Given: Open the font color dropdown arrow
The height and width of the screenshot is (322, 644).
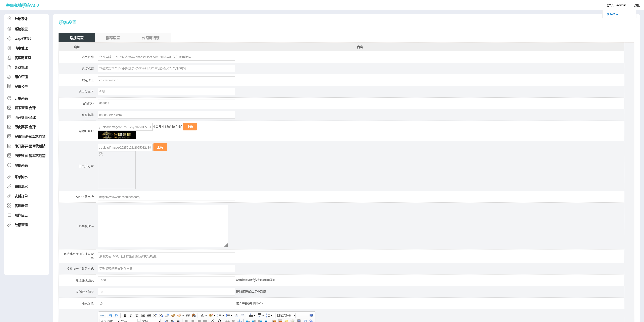Looking at the screenshot, I should [x=206, y=315].
